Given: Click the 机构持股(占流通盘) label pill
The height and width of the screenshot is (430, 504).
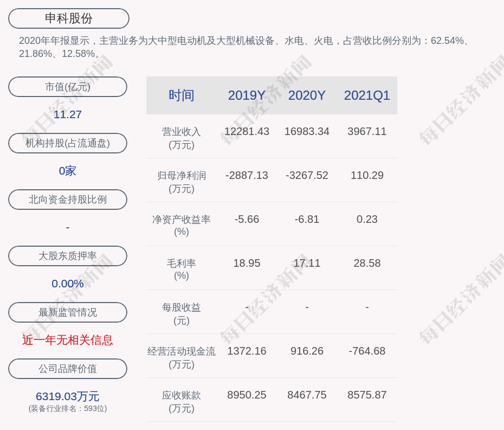Looking at the screenshot, I should 68,143.
